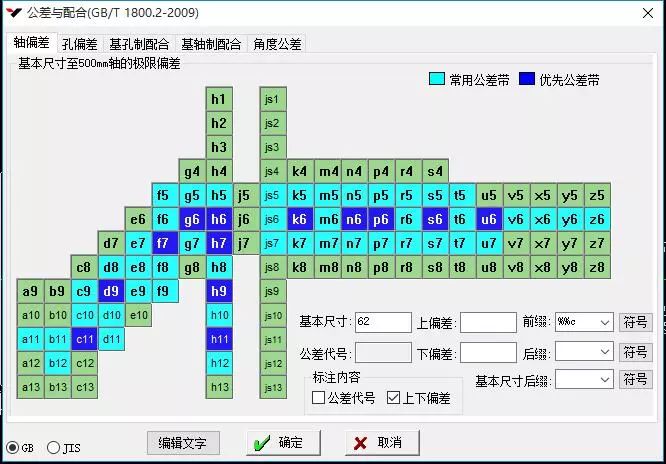Choose the s4 tolerance cell
Viewport: 666px width, 464px height.
(435, 171)
